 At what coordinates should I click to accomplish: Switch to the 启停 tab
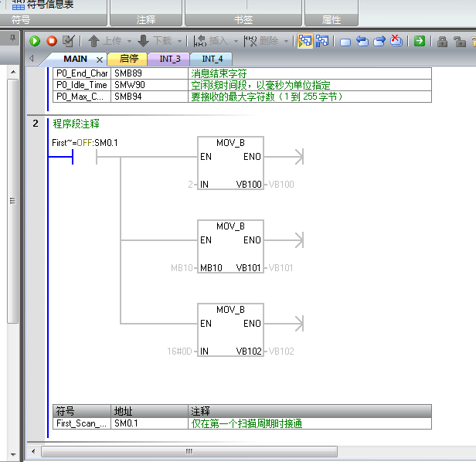[128, 59]
